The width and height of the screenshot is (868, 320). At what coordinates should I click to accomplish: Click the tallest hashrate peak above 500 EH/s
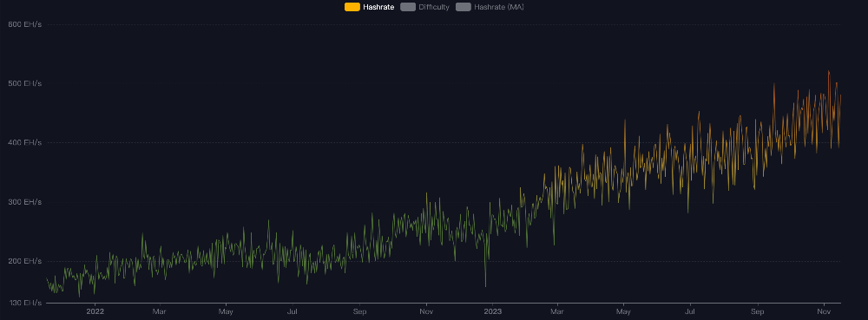tap(828, 71)
